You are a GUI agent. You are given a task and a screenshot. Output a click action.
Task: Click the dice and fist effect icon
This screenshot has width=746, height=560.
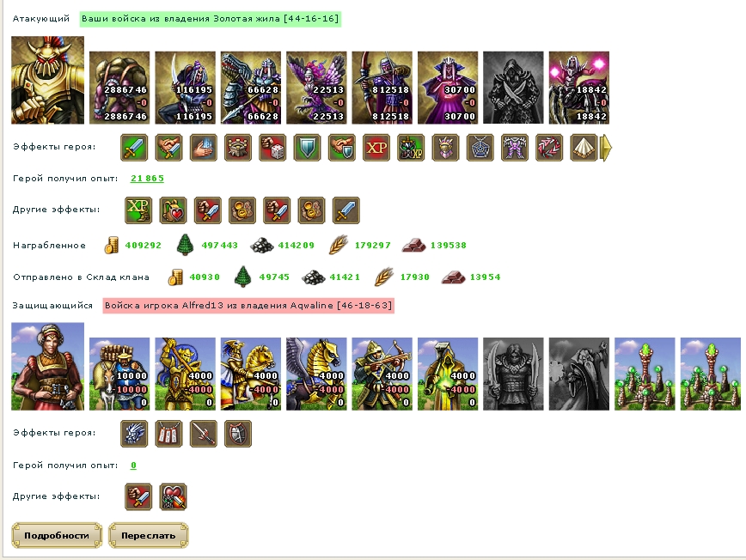(x=272, y=148)
